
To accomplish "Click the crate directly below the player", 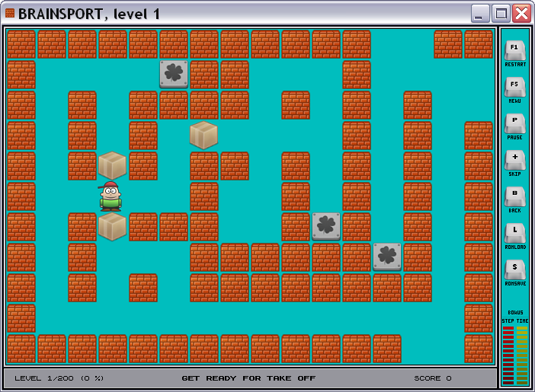I will (x=113, y=227).
